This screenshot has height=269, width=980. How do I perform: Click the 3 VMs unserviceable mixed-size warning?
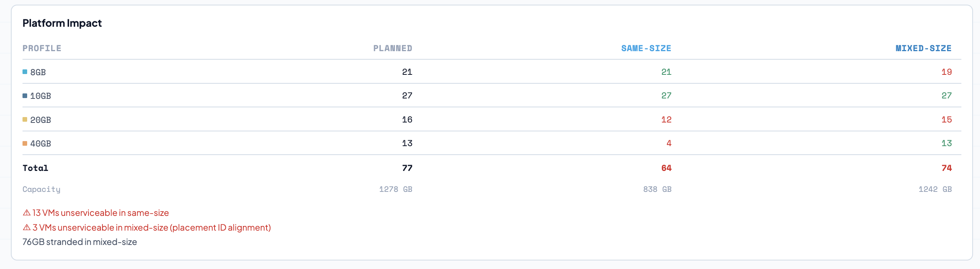pyautogui.click(x=152, y=228)
